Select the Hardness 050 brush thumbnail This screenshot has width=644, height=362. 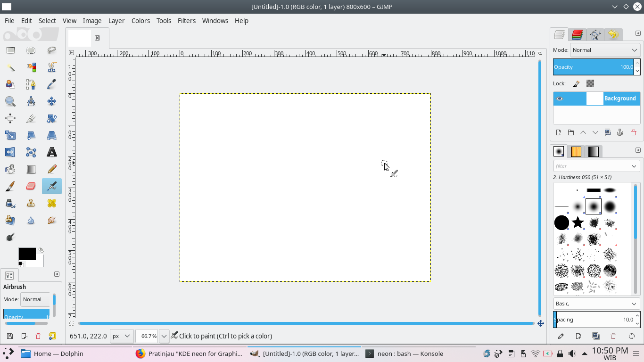coord(593,206)
